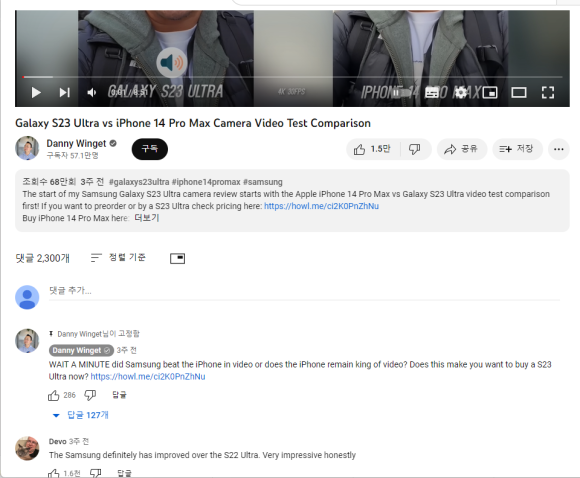Play the video with the play button
The width and height of the screenshot is (580, 478).
(x=36, y=92)
